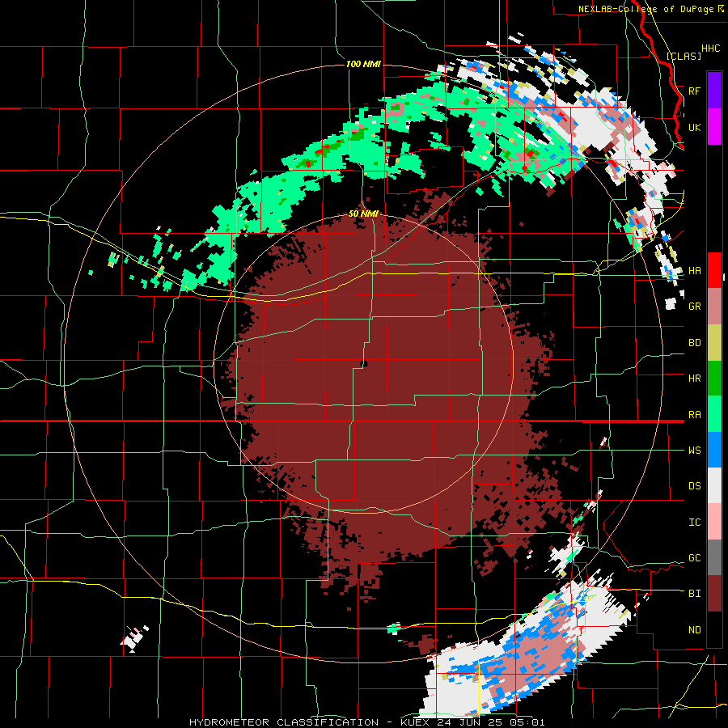Click the BI legend label

coord(694,594)
